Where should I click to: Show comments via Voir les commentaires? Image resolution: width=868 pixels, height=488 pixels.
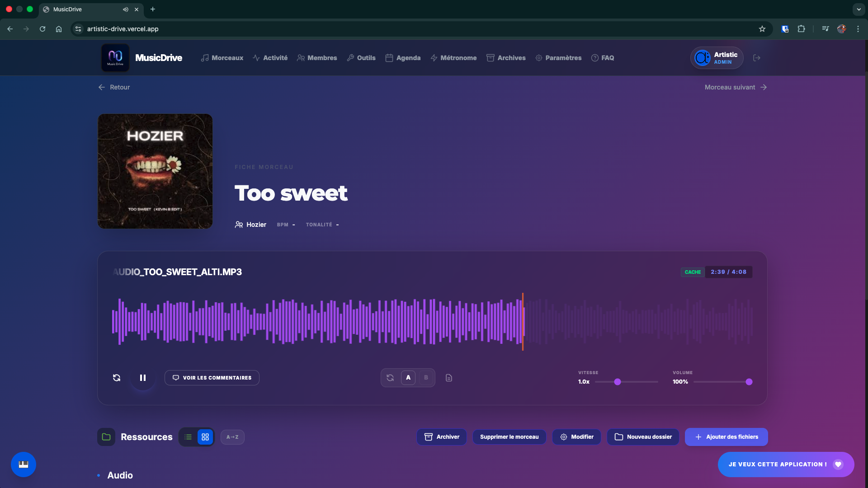[212, 378]
